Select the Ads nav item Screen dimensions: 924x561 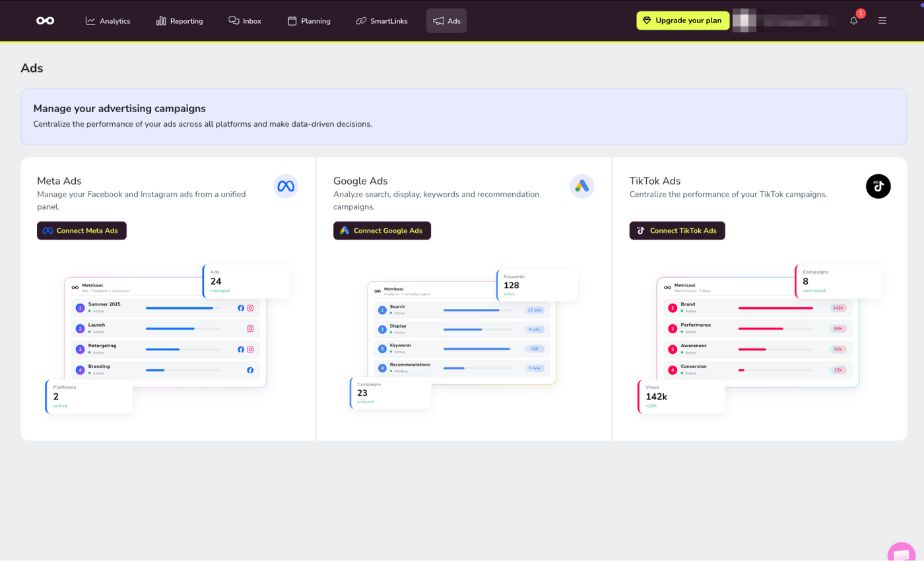pyautogui.click(x=447, y=20)
